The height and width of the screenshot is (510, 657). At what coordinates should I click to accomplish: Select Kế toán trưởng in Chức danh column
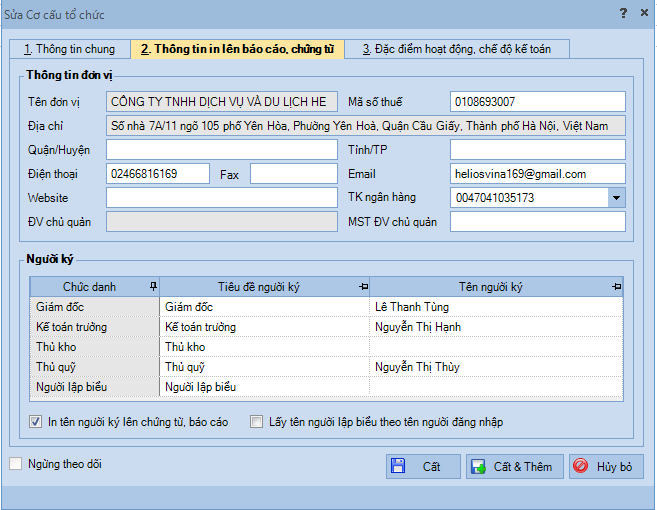(95, 327)
